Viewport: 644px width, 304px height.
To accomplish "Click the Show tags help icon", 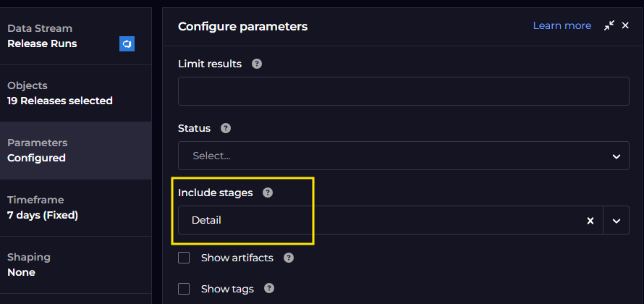I will pos(269,288).
